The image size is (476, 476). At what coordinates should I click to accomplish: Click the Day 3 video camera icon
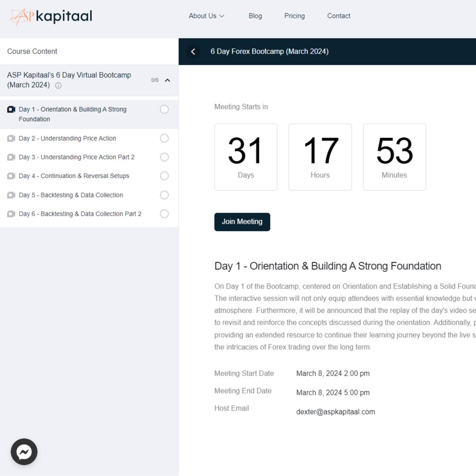click(x=11, y=157)
